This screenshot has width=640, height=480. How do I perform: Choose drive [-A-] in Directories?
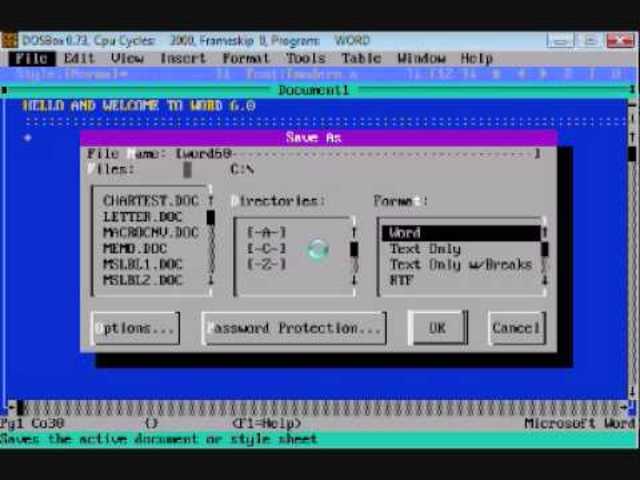pyautogui.click(x=267, y=233)
